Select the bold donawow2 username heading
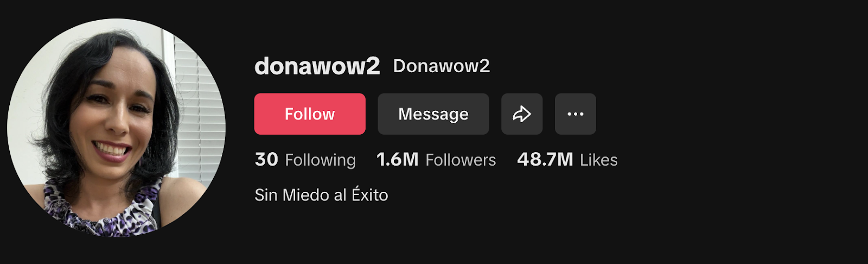 coord(317,66)
